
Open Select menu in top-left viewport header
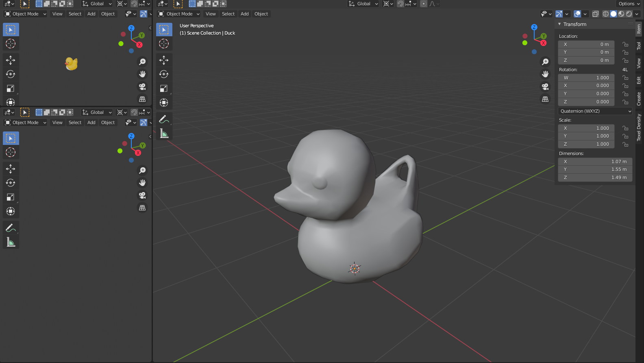click(75, 14)
